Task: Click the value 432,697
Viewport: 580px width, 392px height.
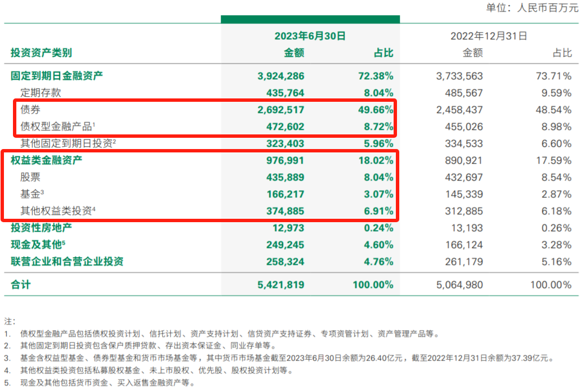Action: point(464,177)
